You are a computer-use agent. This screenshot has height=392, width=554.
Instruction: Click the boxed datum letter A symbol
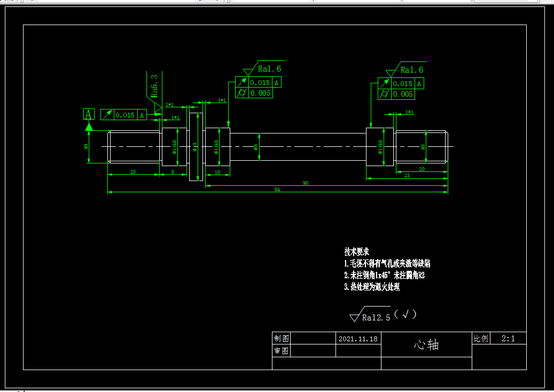[89, 114]
